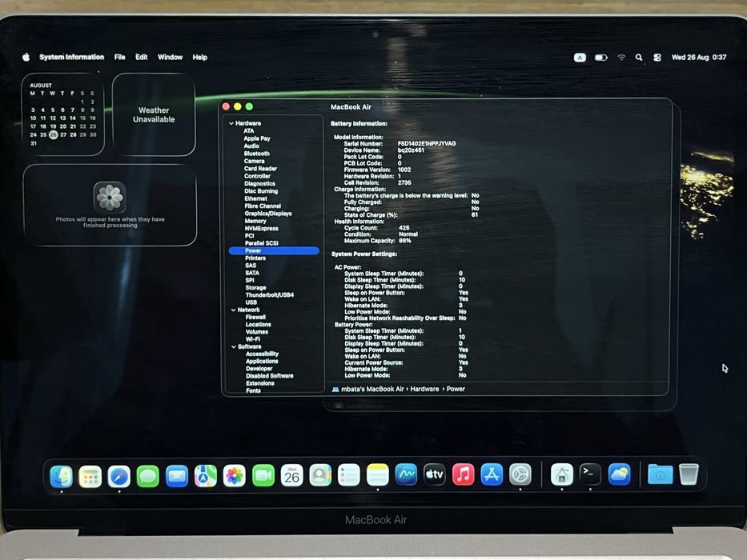
Task: Select USB in the sidebar
Action: point(251,302)
